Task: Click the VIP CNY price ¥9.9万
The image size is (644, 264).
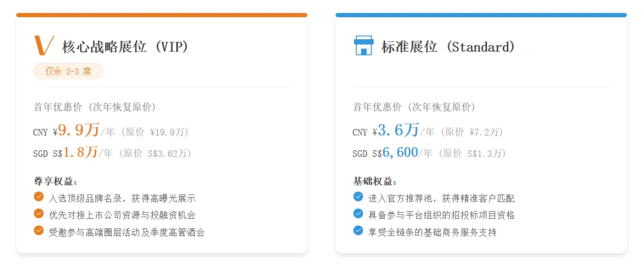Action: [76, 131]
